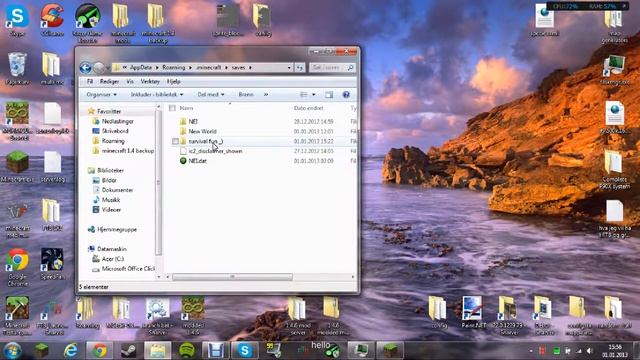Image resolution: width=640 pixels, height=360 pixels.
Task: Open the Verktøy menu
Action: (150, 82)
